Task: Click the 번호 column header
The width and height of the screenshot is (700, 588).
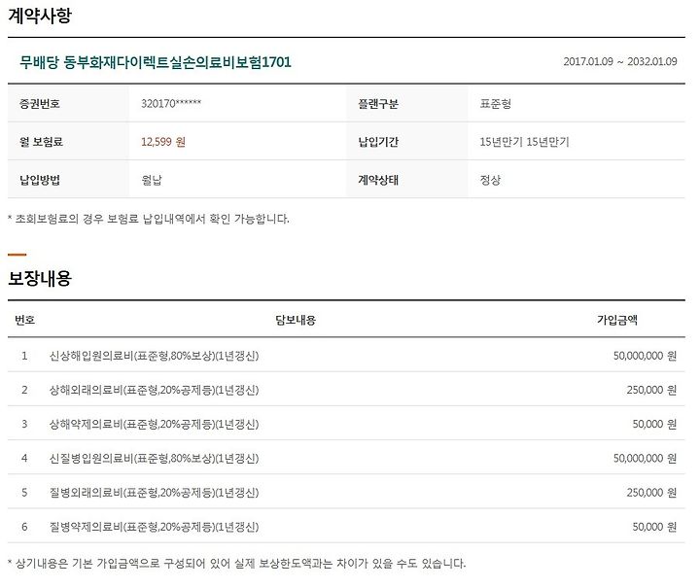Action: click(x=24, y=320)
